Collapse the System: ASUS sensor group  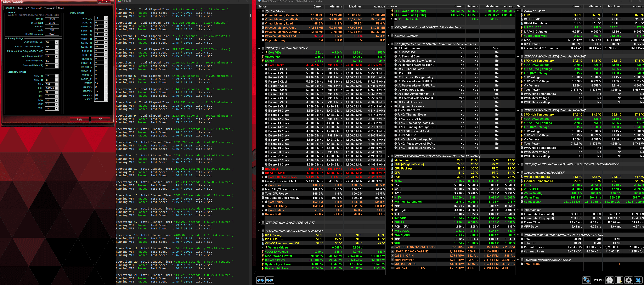point(259,11)
